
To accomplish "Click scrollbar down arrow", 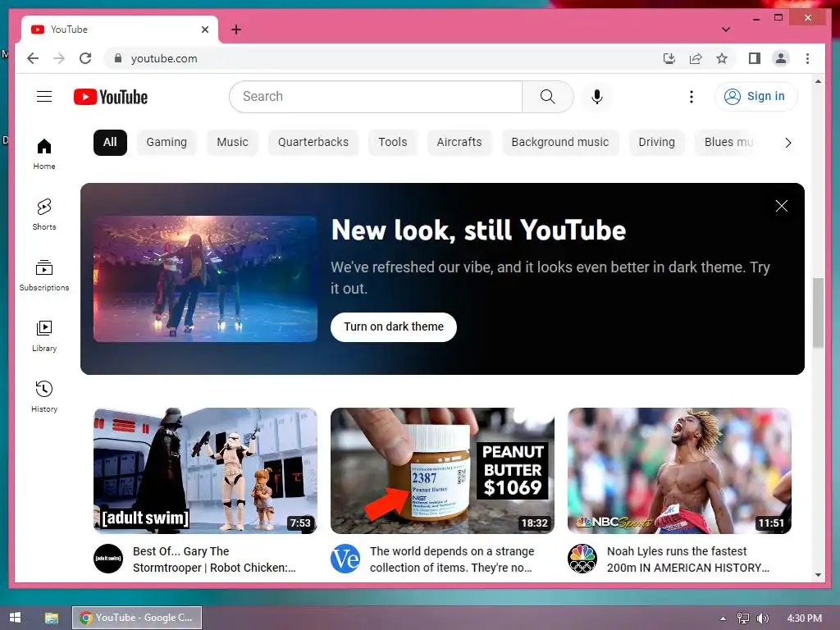I will pyautogui.click(x=818, y=575).
